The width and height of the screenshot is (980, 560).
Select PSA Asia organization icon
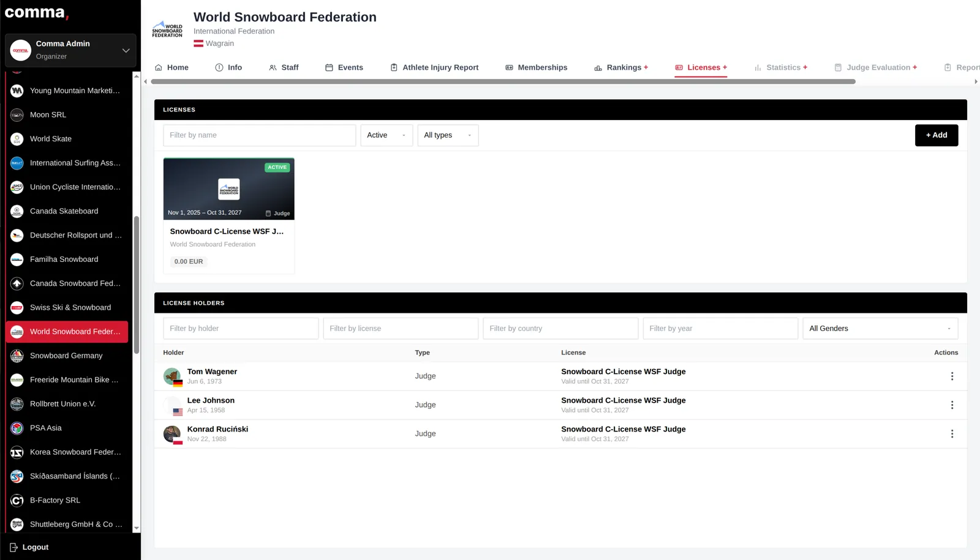coord(17,428)
